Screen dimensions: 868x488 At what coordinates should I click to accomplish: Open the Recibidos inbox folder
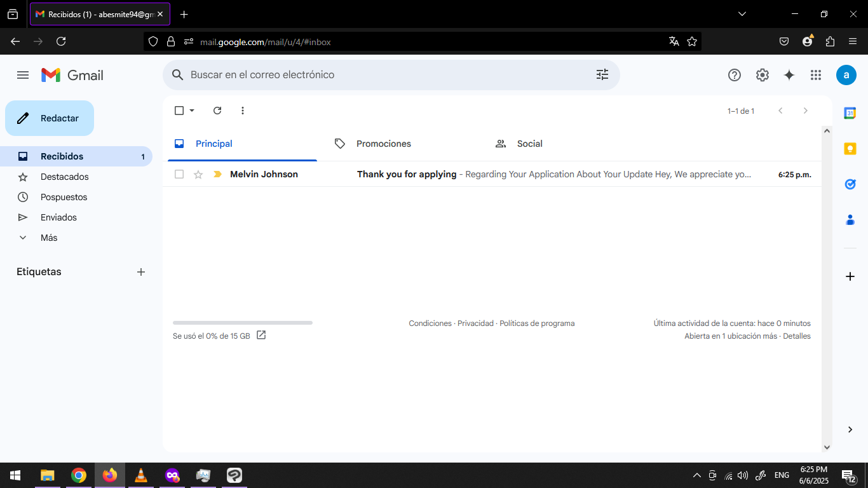pyautogui.click(x=76, y=156)
